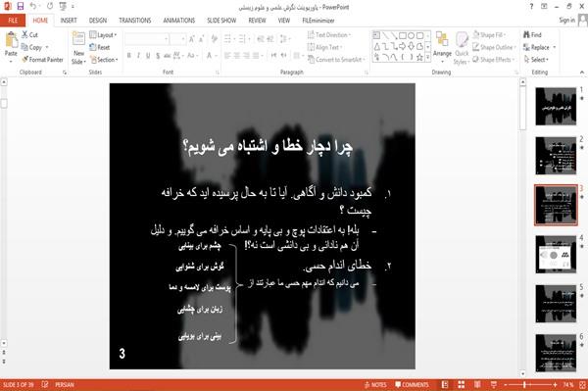Switch to Normal view in status bar
The width and height of the screenshot is (588, 391).
tap(445, 384)
